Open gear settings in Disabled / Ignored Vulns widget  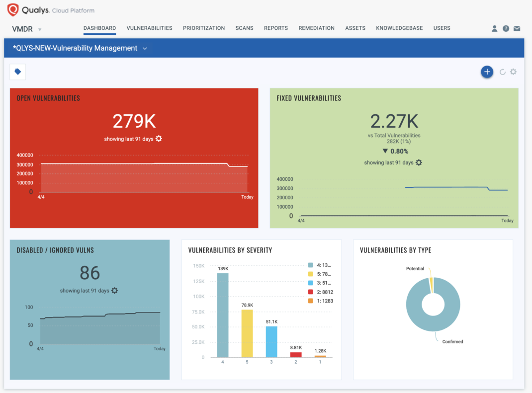click(115, 291)
